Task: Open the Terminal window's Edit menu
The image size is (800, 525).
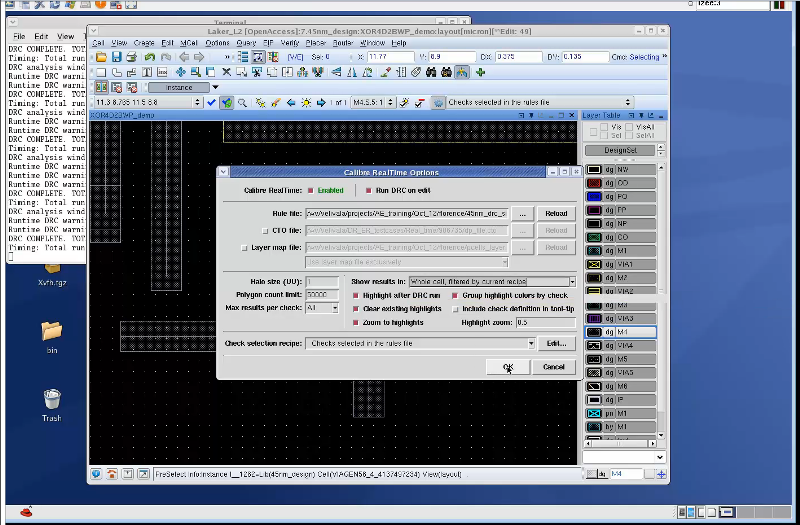Action: [41, 36]
